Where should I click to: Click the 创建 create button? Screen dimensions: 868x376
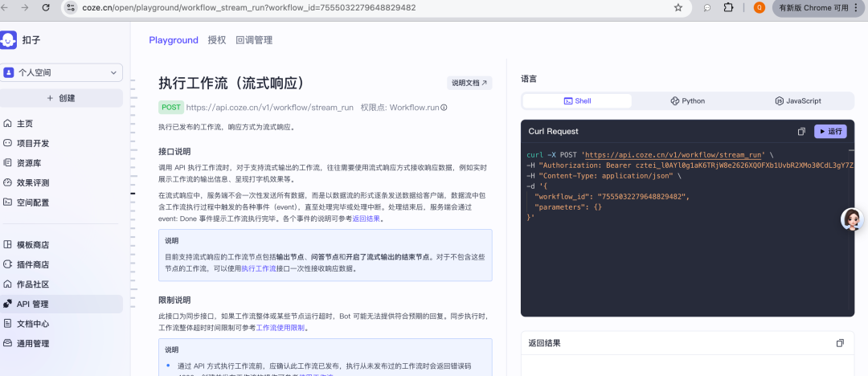click(x=61, y=98)
